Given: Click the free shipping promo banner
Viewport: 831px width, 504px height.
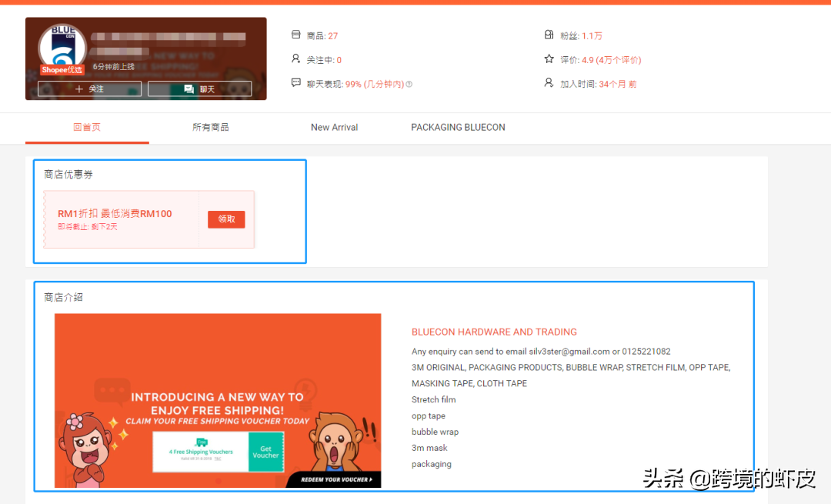Looking at the screenshot, I should coord(218,401).
